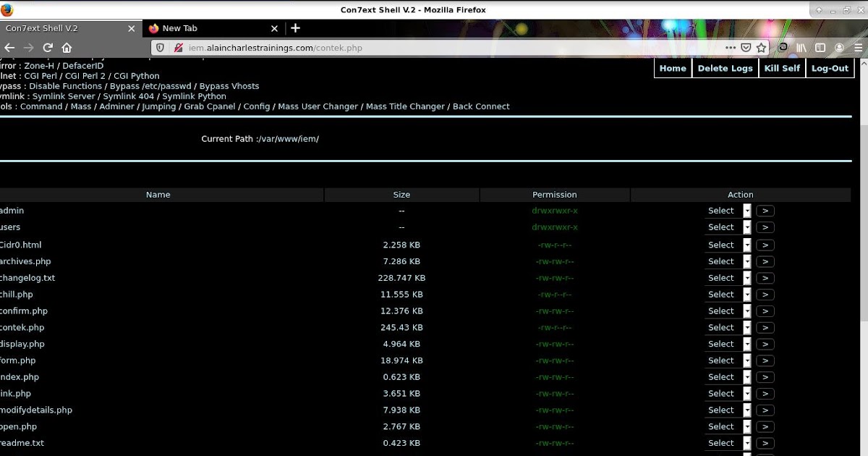The image size is (868, 456).
Task: Click the Reload page icon
Action: [x=47, y=48]
